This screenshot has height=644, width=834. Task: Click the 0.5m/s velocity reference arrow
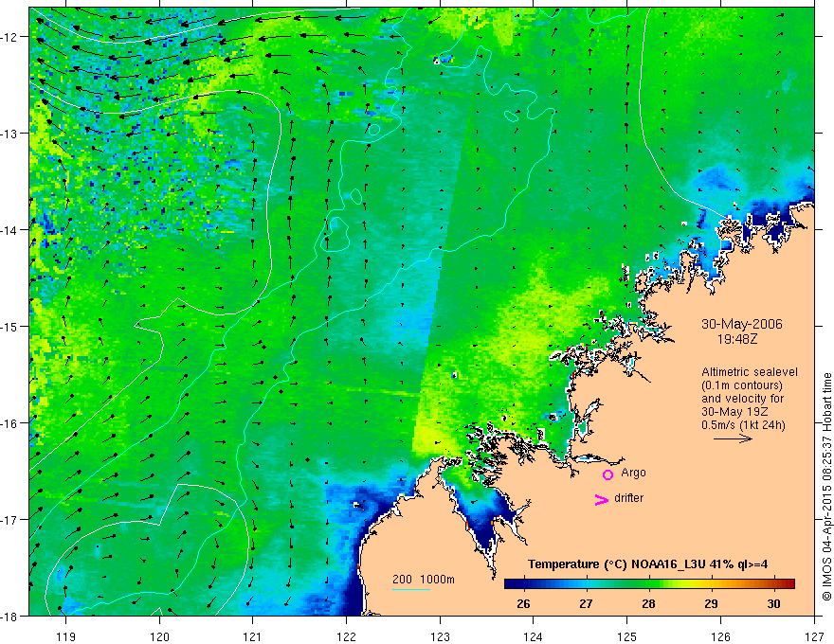[733, 438]
